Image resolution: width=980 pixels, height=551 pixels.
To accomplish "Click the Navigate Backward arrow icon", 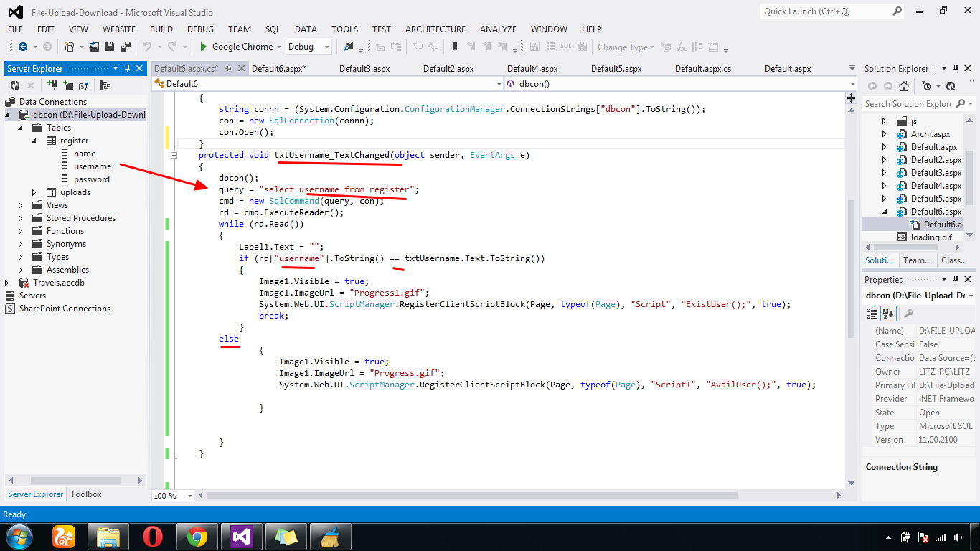I will [x=23, y=47].
